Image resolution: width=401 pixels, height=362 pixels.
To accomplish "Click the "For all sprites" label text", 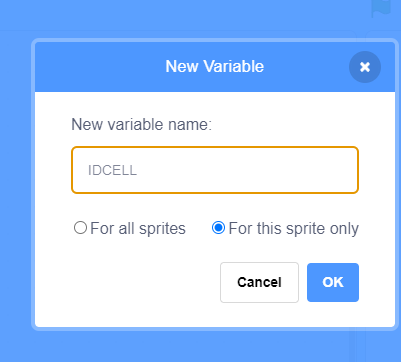I will tap(138, 229).
